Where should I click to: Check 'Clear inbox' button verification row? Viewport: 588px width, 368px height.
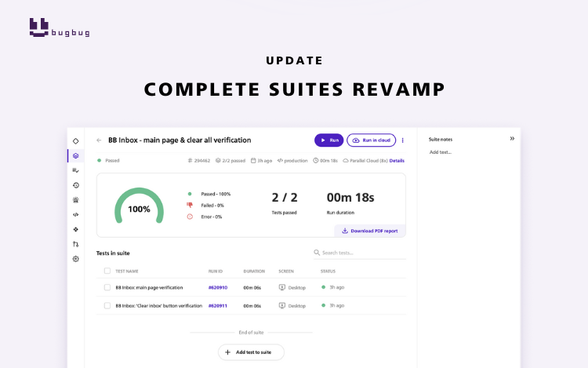coord(107,305)
